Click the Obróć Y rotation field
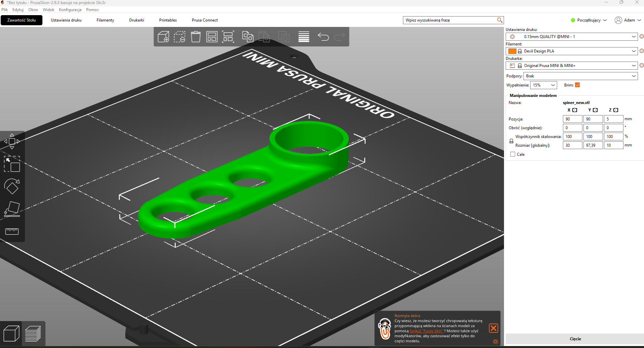 coord(593,128)
